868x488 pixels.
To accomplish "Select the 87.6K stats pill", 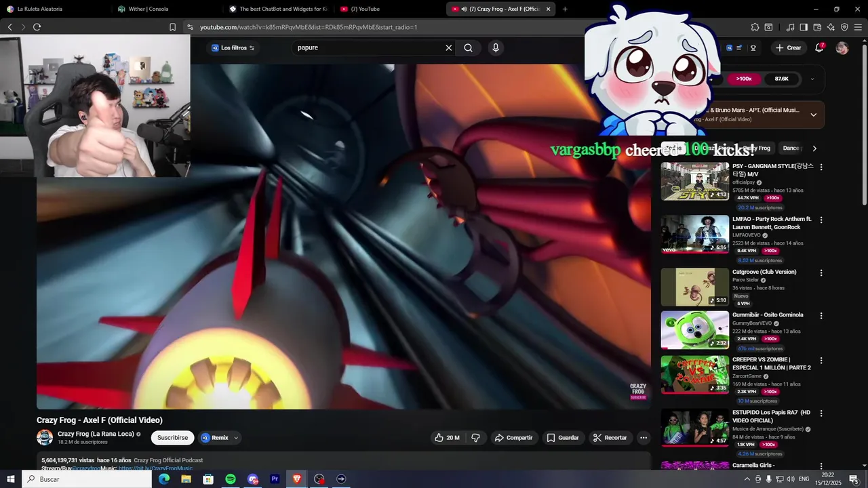I will (x=781, y=79).
